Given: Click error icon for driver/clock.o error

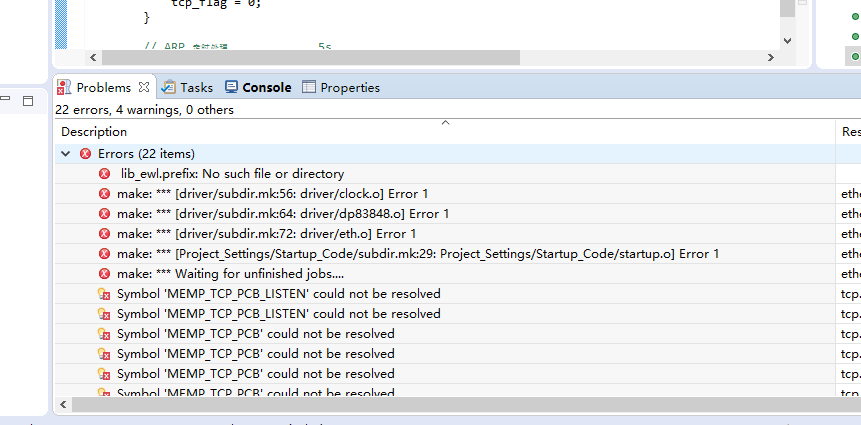Looking at the screenshot, I should [104, 194].
